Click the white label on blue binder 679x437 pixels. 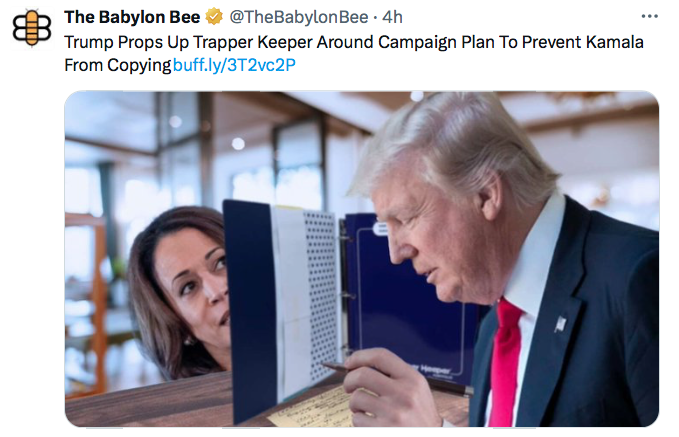[x=381, y=229]
